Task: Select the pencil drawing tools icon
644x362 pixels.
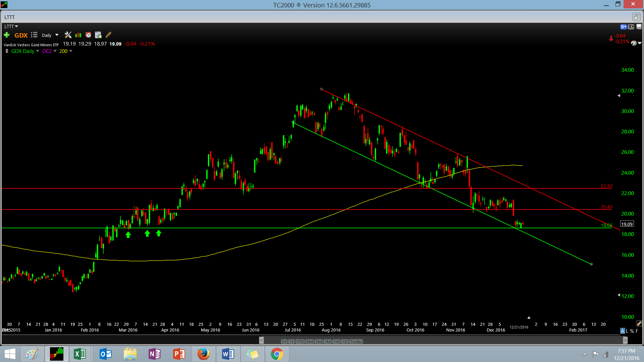Action: coord(108,35)
